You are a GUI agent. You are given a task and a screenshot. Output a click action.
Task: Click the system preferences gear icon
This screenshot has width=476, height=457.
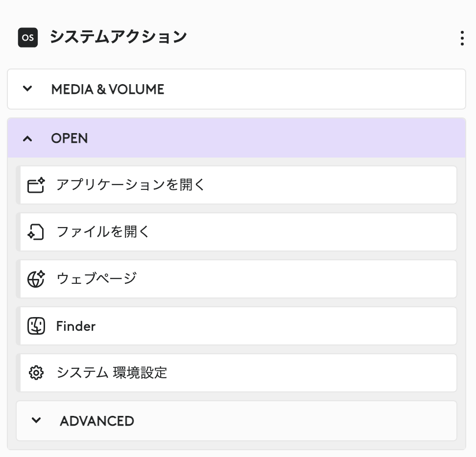(x=36, y=372)
